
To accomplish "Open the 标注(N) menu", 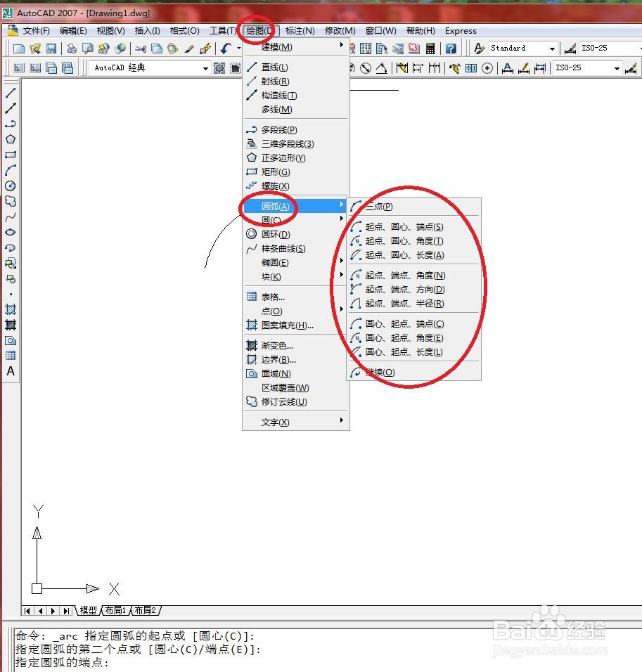I will coord(300,31).
